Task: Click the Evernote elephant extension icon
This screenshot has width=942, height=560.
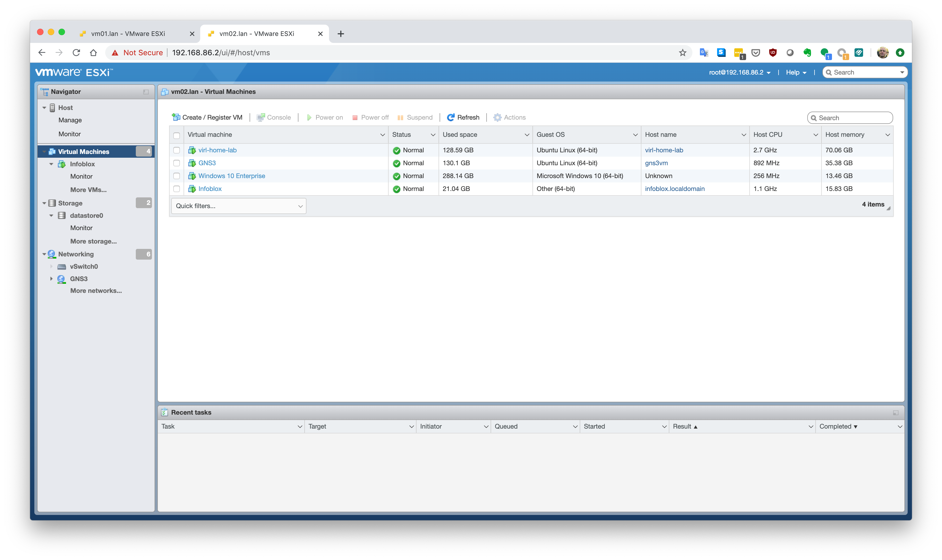Action: (807, 53)
